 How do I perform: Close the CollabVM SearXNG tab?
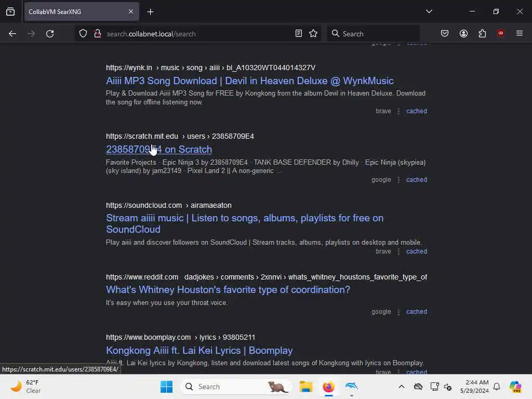[130, 11]
